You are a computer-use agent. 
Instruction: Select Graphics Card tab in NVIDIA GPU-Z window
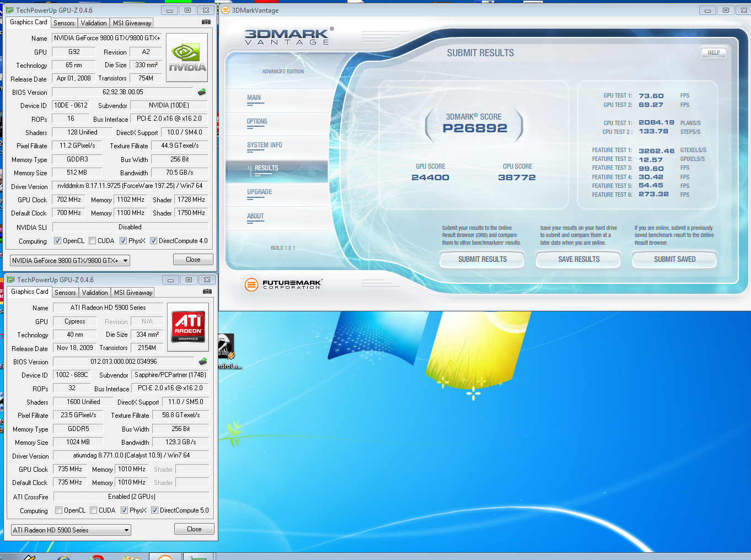click(29, 22)
